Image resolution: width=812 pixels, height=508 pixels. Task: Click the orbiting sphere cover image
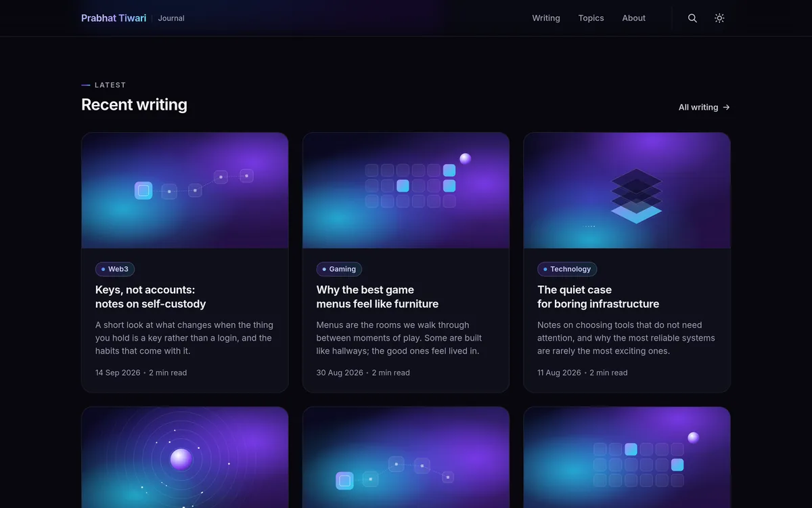pyautogui.click(x=185, y=457)
